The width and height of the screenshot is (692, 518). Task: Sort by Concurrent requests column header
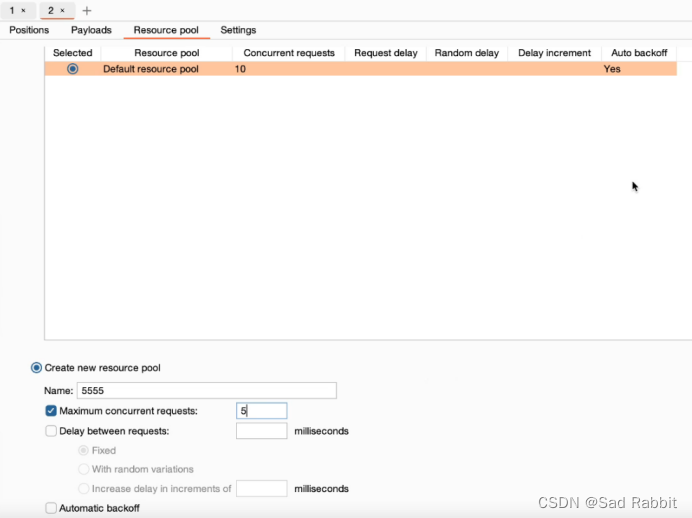[x=289, y=53]
